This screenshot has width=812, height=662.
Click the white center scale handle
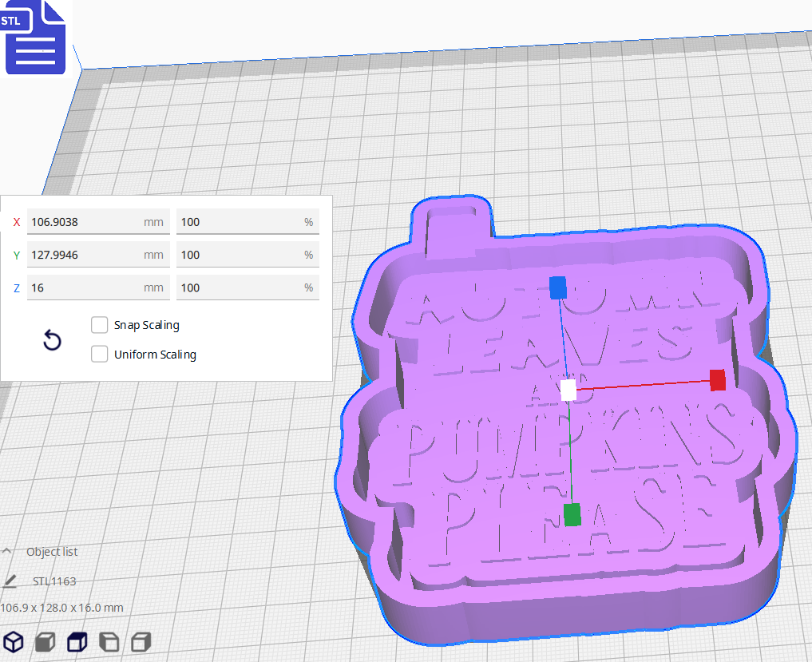click(x=568, y=389)
